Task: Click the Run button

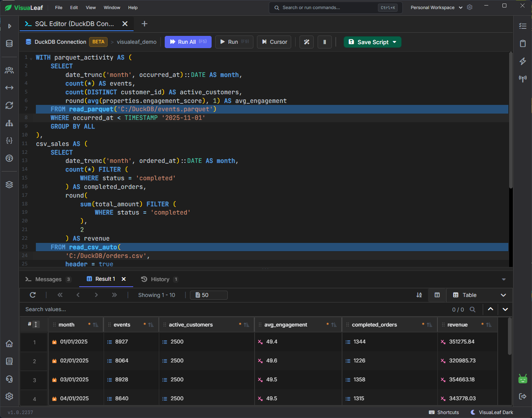Action: click(234, 42)
